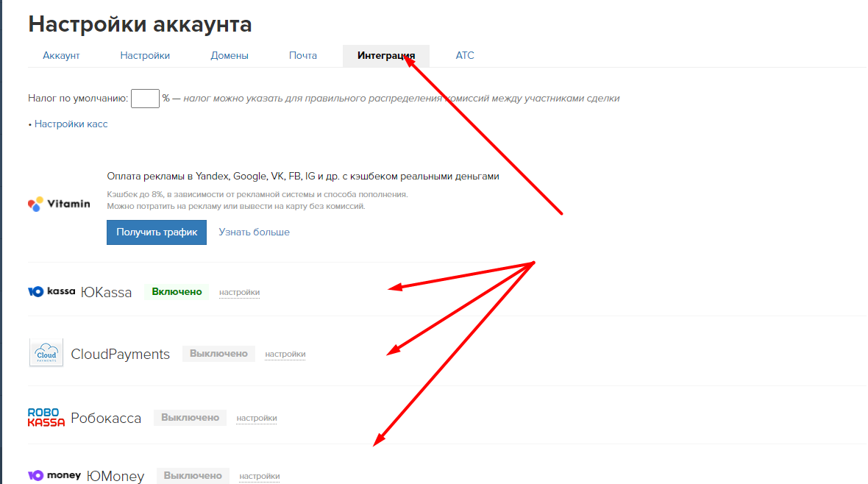This screenshot has width=868, height=484.
Task: Go to the Почта tab
Action: pos(303,55)
